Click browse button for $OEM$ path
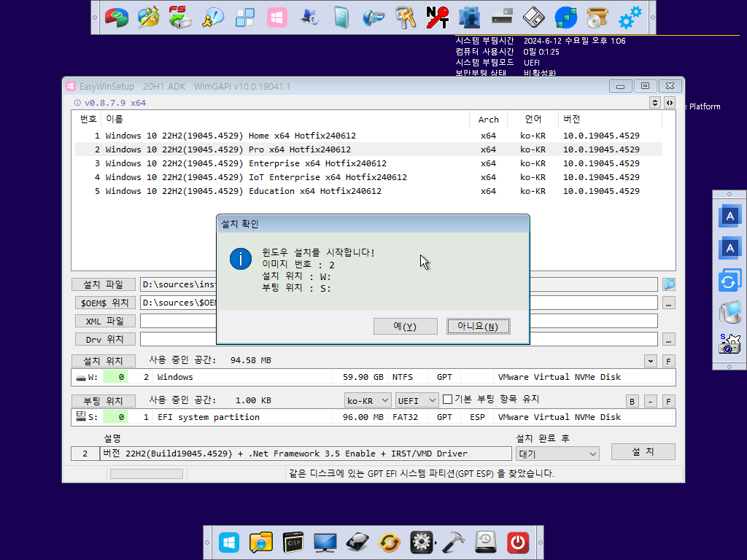This screenshot has width=747, height=560. (669, 303)
